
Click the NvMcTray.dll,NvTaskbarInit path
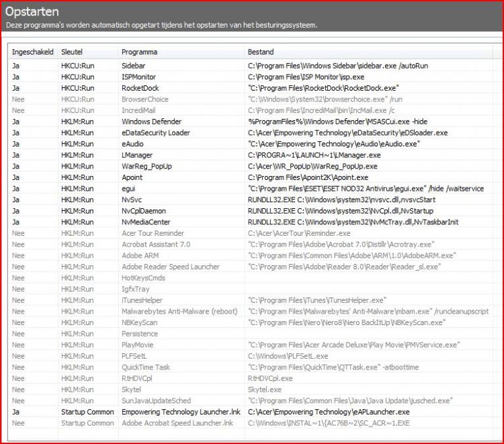353,222
